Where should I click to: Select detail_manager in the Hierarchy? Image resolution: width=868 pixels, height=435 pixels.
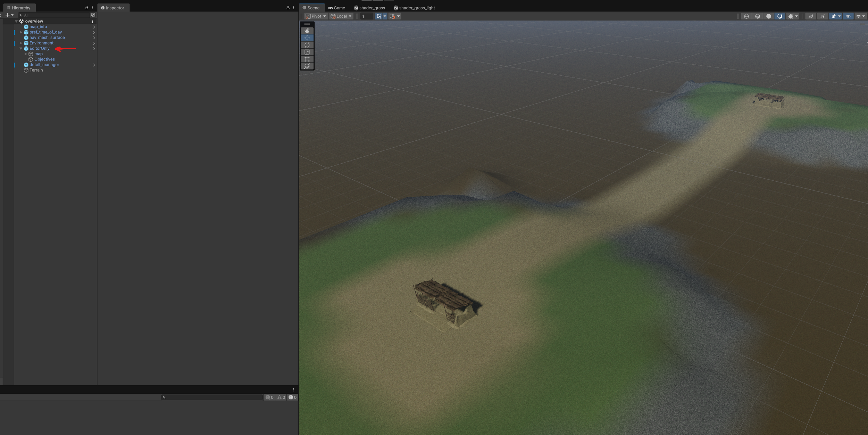44,65
